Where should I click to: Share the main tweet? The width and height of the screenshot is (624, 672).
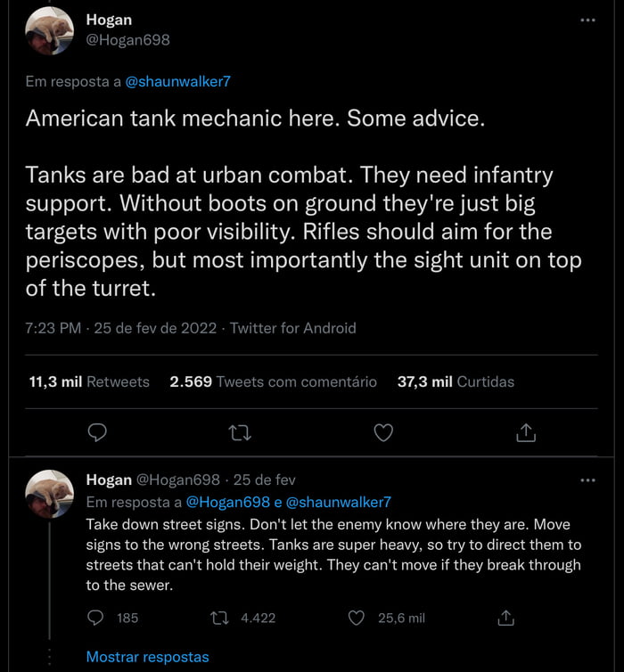pyautogui.click(x=526, y=433)
